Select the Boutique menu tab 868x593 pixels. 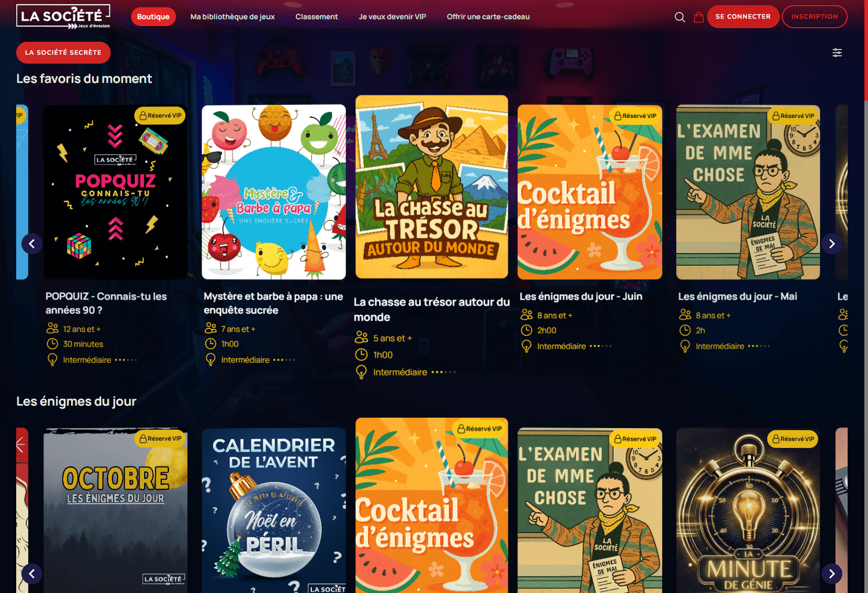click(153, 17)
